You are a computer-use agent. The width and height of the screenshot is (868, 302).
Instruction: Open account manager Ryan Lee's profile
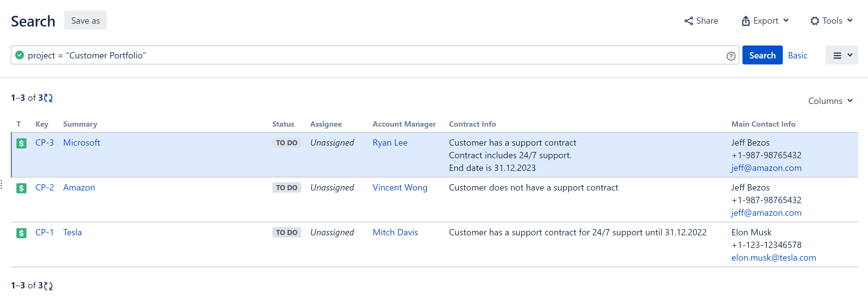pos(390,143)
